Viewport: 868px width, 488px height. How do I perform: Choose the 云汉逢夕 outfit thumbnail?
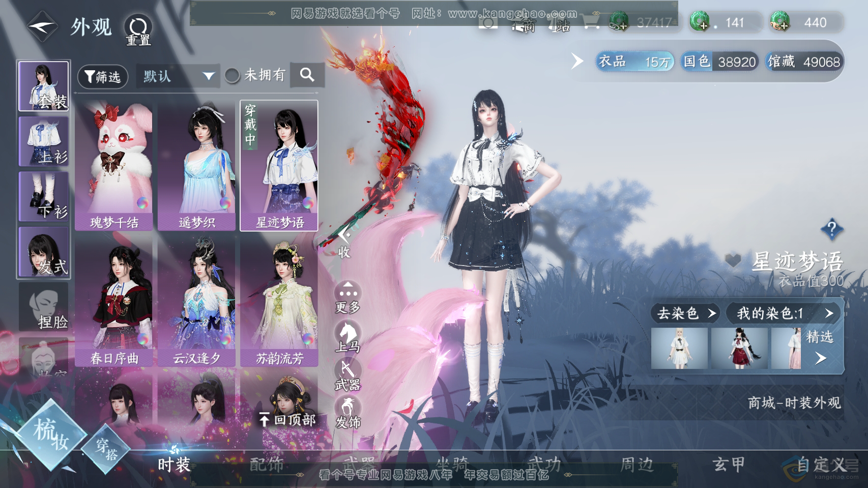pyautogui.click(x=197, y=302)
